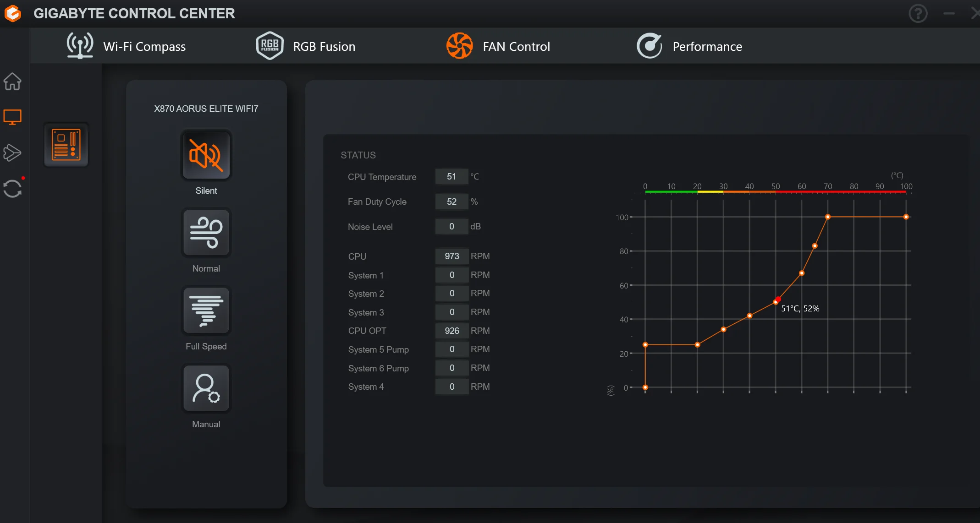This screenshot has width=980, height=523.
Task: Open Manual fan profile settings
Action: coord(206,389)
